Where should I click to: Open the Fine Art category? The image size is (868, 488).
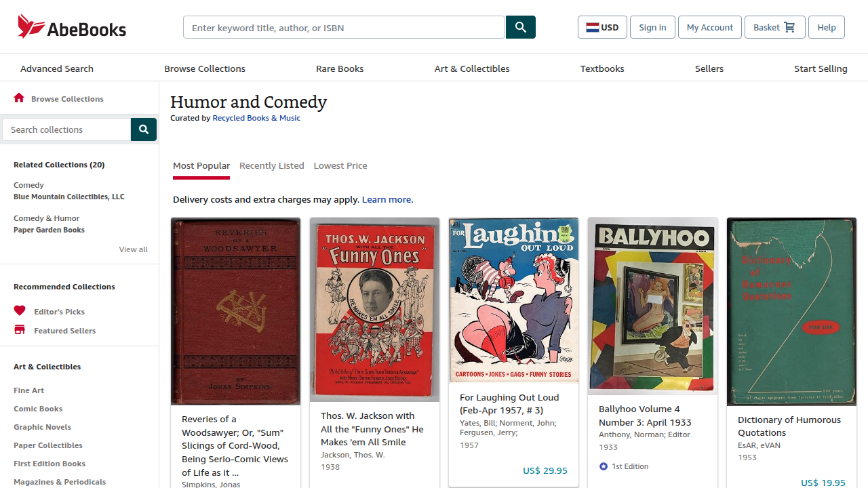tap(29, 390)
